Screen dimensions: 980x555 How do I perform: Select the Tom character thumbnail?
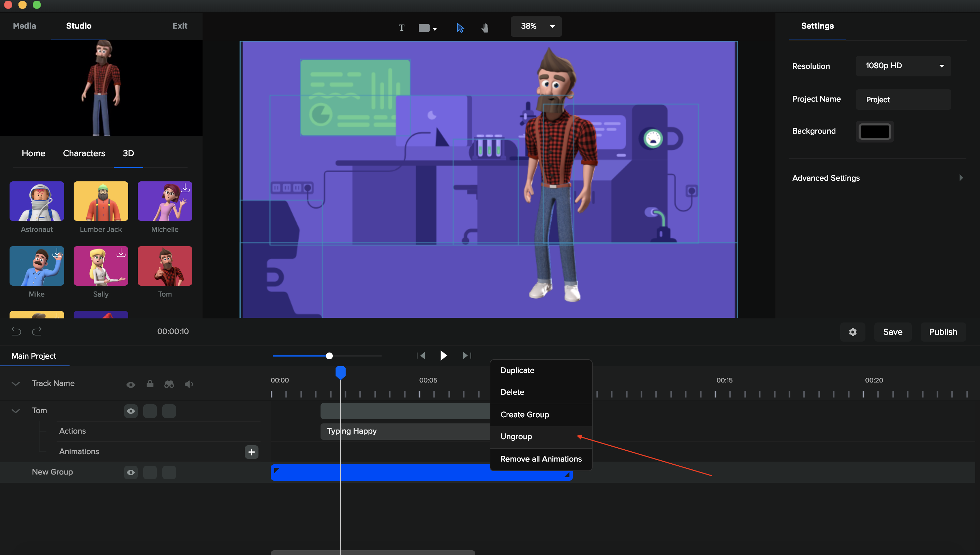(165, 266)
